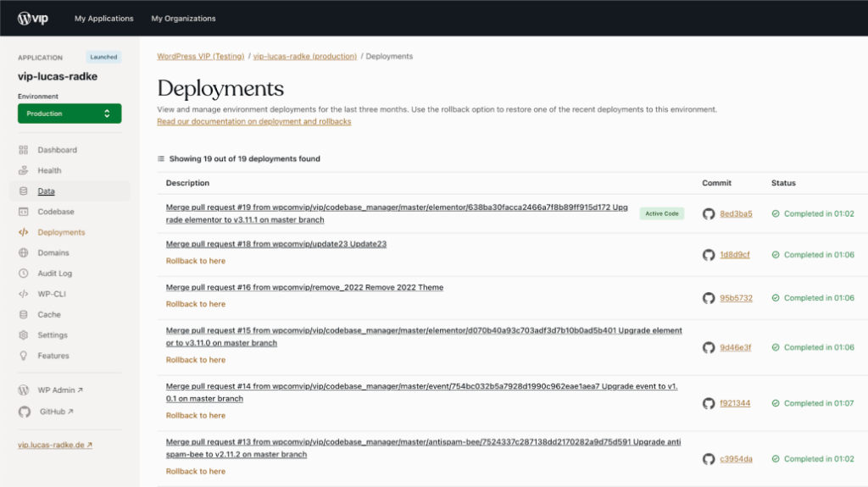The width and height of the screenshot is (868, 487).
Task: Visit vip.lucas-radke.de site link
Action: (x=55, y=445)
